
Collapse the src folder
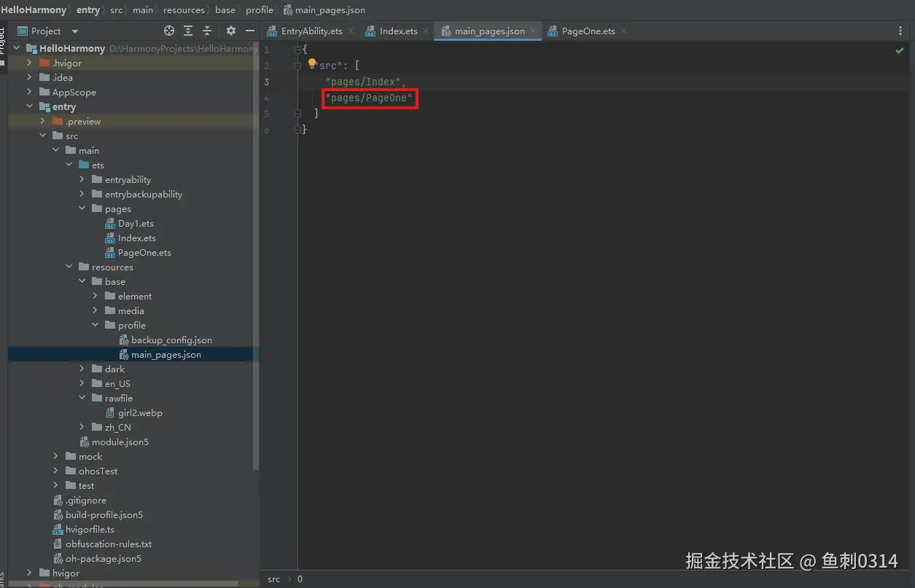click(x=42, y=136)
